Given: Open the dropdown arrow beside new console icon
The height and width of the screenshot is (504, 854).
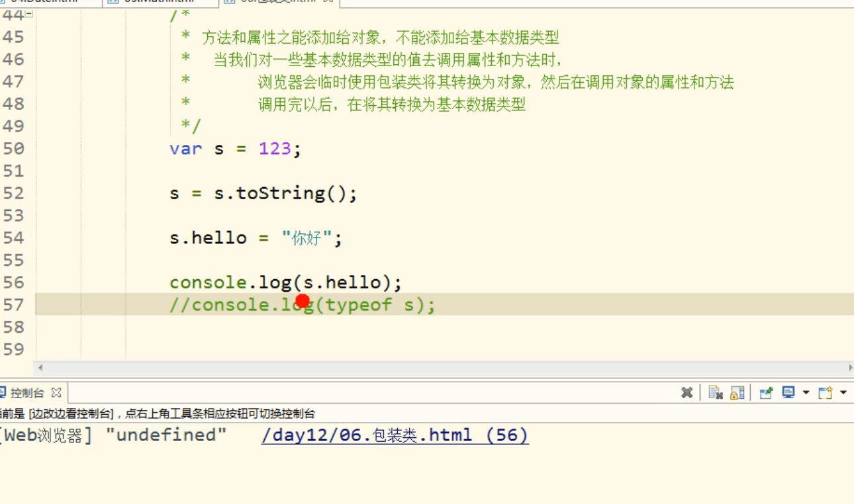Looking at the screenshot, I should pos(843,393).
